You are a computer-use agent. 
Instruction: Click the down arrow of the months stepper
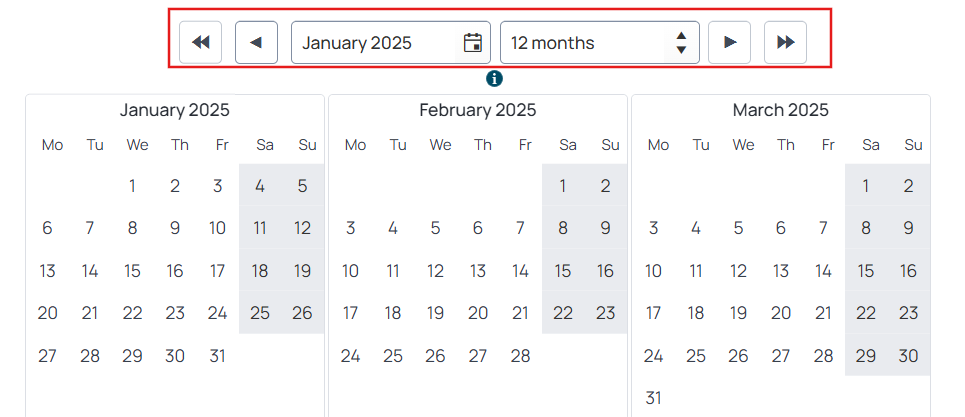(681, 50)
